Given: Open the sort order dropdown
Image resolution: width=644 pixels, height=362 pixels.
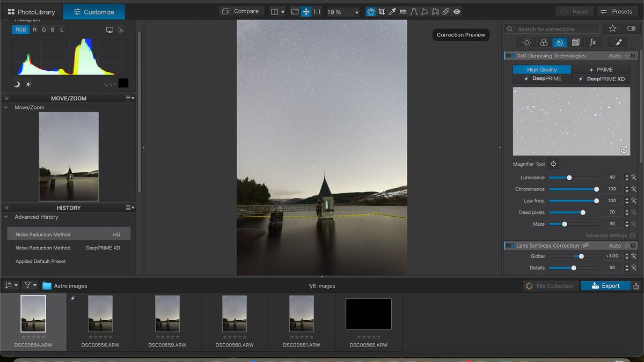Looking at the screenshot, I should [11, 285].
